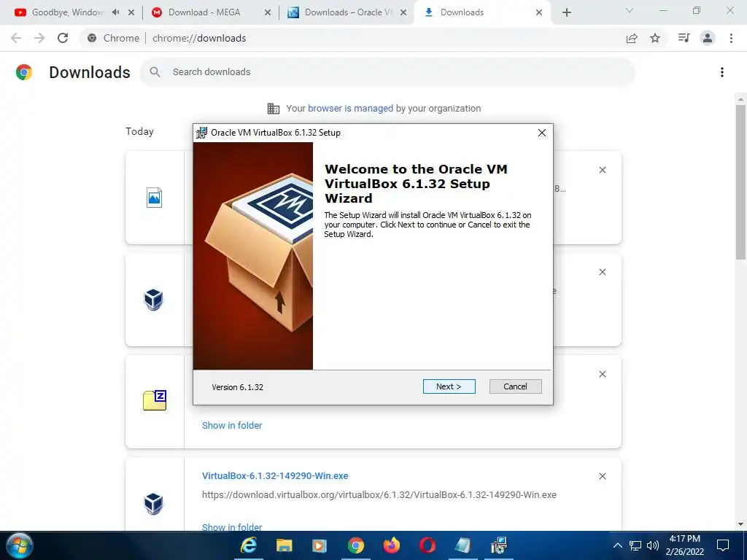Open network status tray icon
Image resolution: width=747 pixels, height=560 pixels.
pyautogui.click(x=635, y=545)
